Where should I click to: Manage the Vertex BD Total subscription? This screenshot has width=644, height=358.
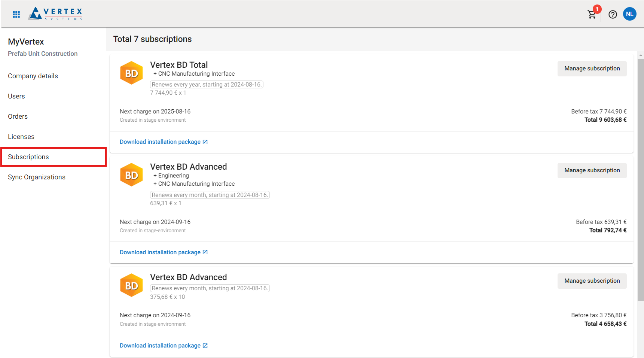pyautogui.click(x=592, y=69)
